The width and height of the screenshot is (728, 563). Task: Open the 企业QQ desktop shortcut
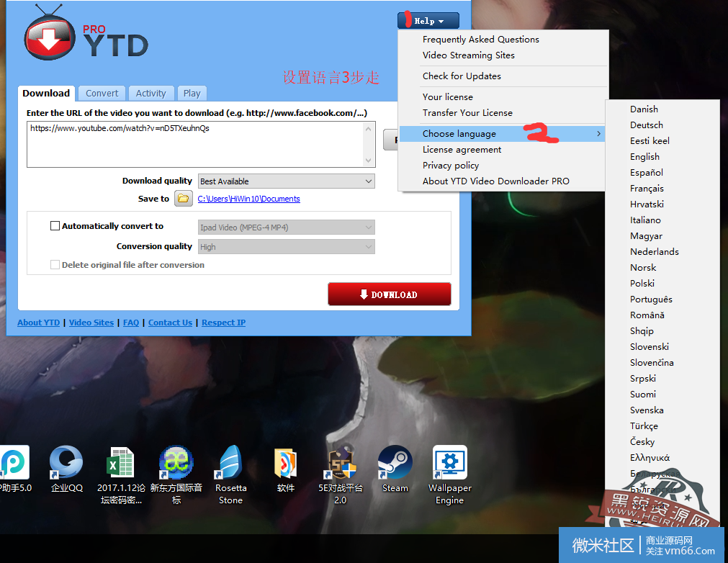coord(66,469)
